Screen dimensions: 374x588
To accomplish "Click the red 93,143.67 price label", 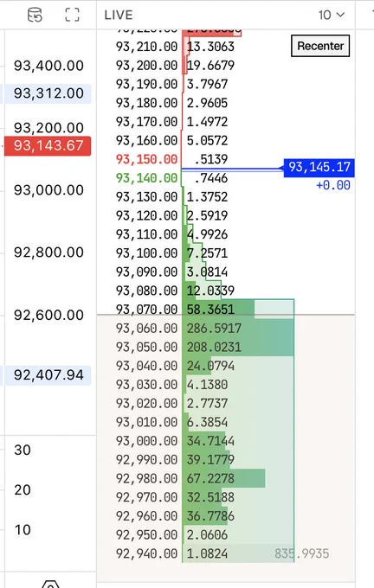I will (x=48, y=145).
